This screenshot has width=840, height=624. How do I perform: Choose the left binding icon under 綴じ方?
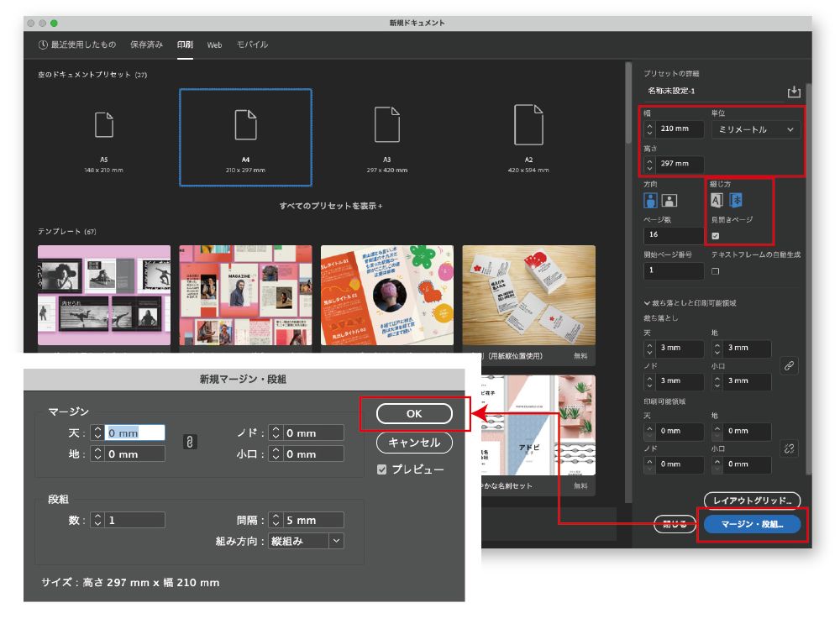click(717, 200)
